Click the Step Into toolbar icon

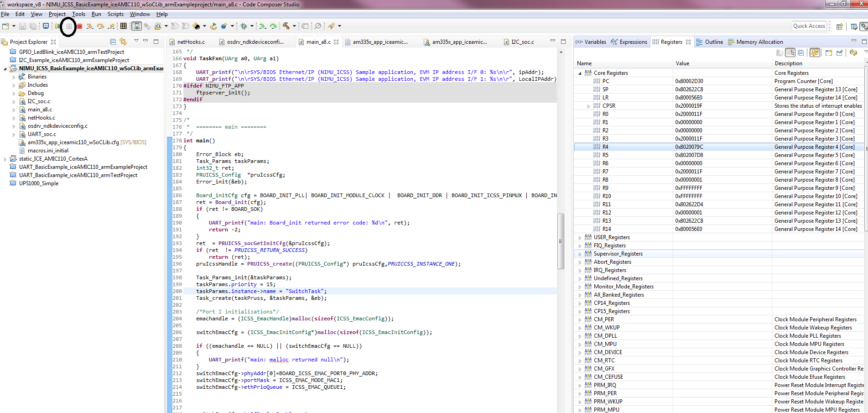pyautogui.click(x=90, y=26)
